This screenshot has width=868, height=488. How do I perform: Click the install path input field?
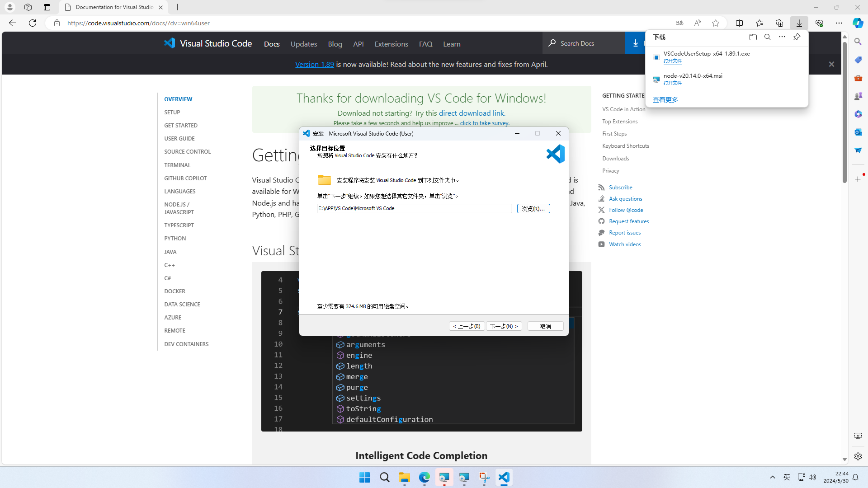click(x=414, y=208)
